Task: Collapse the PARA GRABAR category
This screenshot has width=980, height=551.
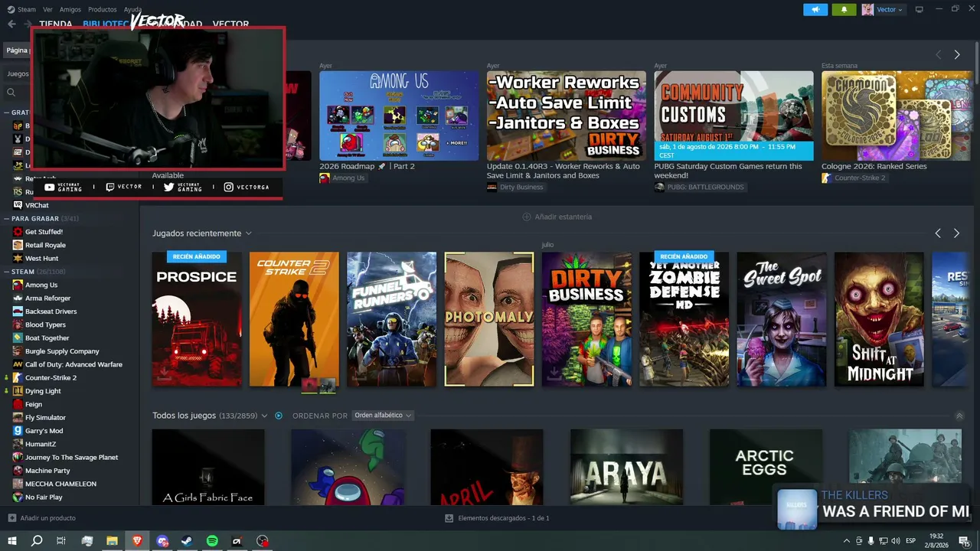Action: point(7,219)
